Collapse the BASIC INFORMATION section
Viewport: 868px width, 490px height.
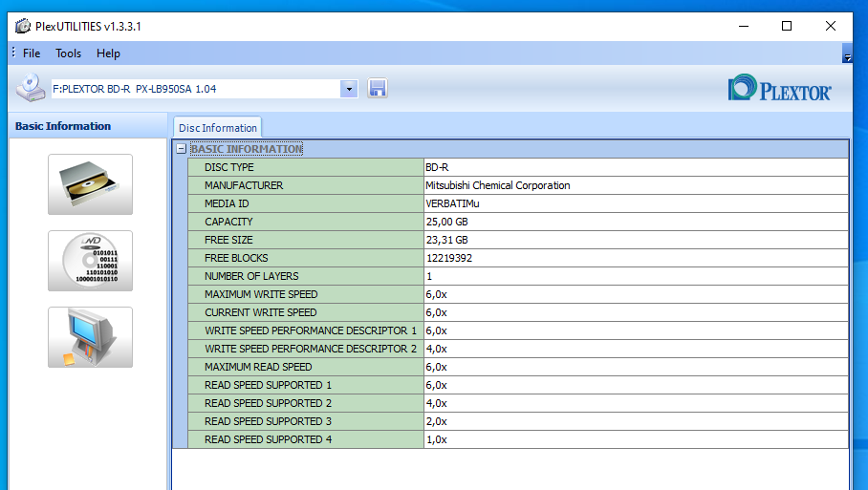[x=181, y=149]
